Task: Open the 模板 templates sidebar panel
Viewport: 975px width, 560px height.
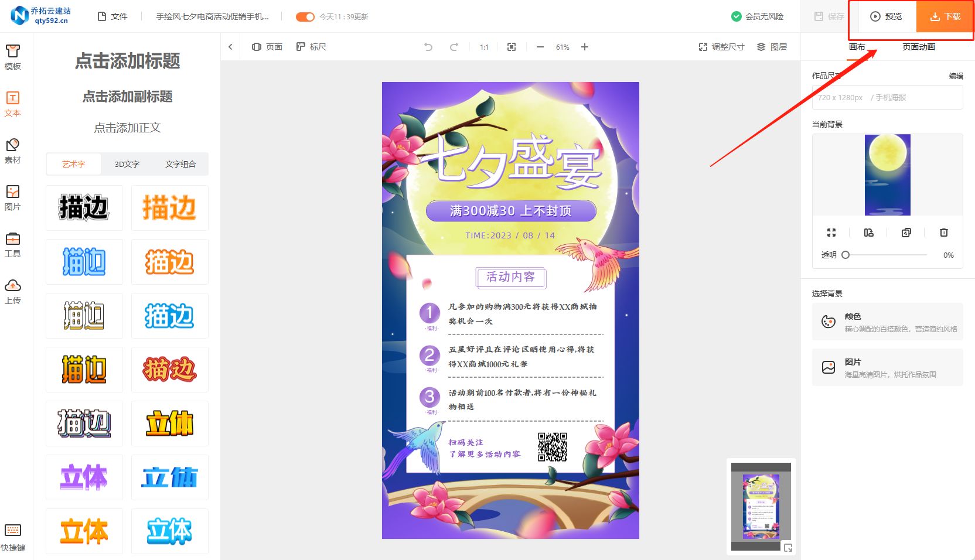Action: coord(12,57)
